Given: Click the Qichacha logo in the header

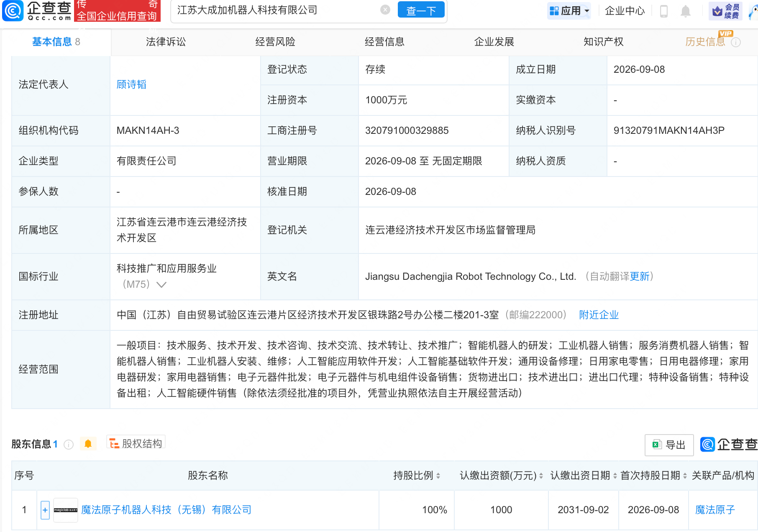Looking at the screenshot, I should point(37,11).
